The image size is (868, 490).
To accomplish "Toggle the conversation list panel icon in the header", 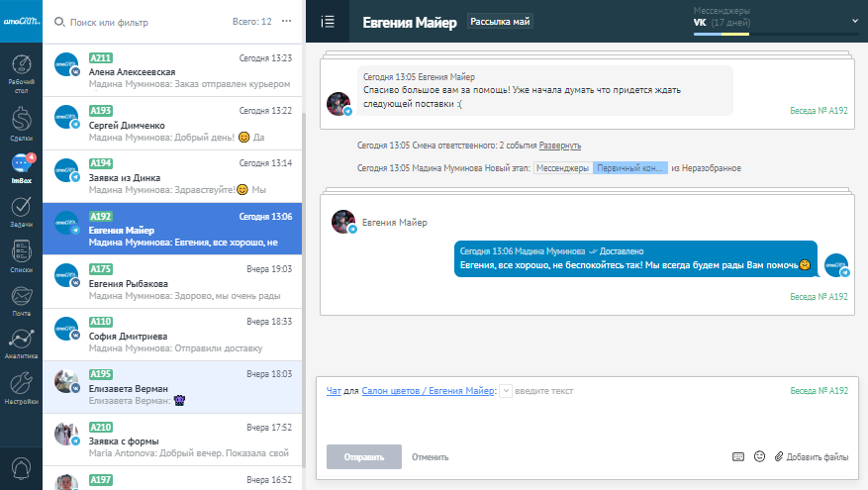I will [x=328, y=22].
